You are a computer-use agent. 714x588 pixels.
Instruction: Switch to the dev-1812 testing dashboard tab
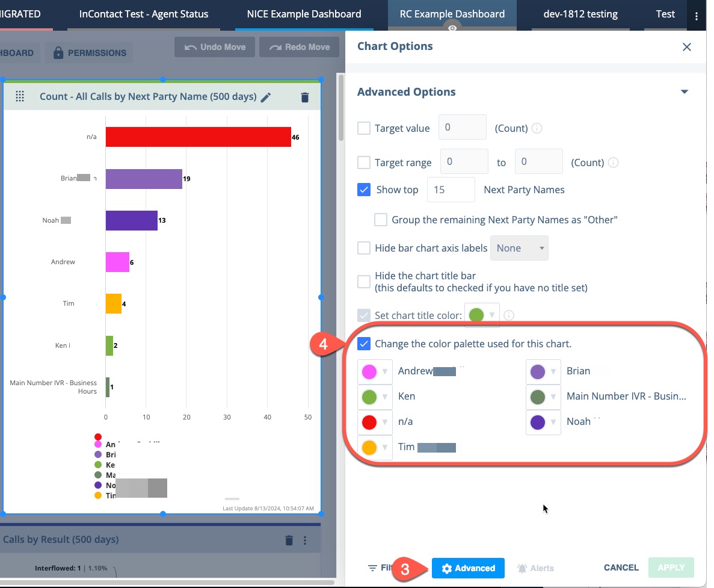(x=579, y=13)
